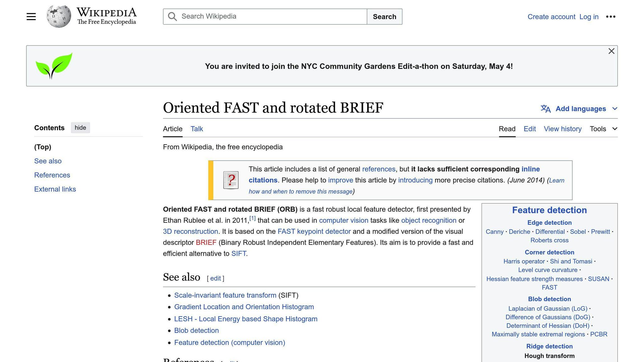This screenshot has width=644, height=362.
Task: Open Edge detection heading link
Action: (x=549, y=223)
